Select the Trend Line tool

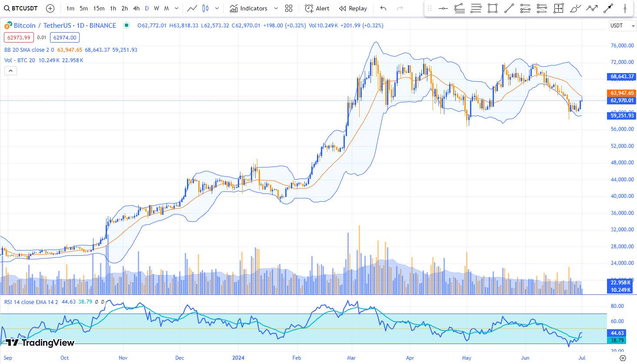509,8
